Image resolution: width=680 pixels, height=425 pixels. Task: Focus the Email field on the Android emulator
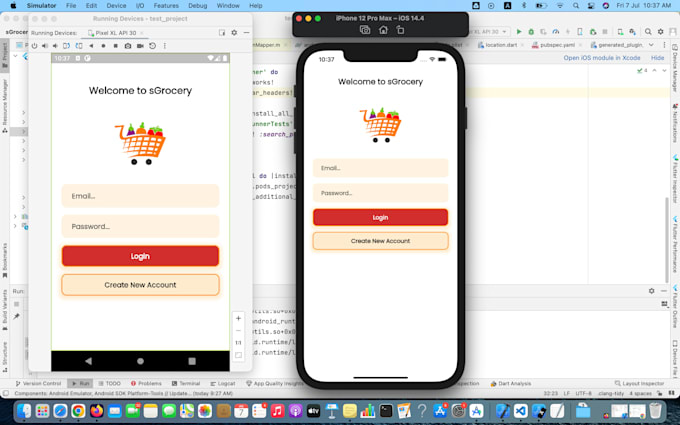(140, 196)
